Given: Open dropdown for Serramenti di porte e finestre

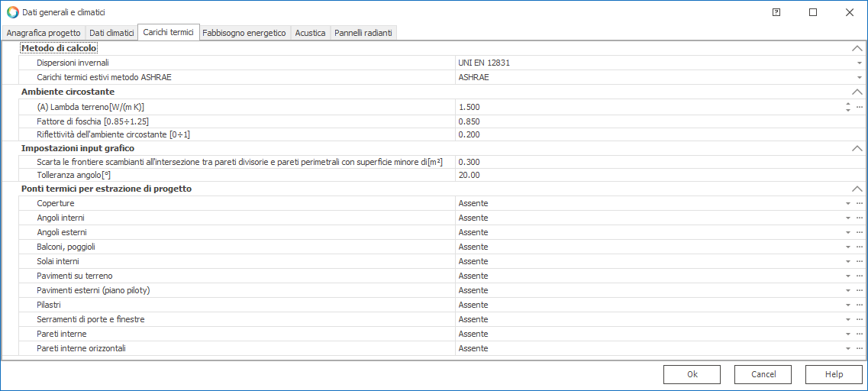Looking at the screenshot, I should pos(847,320).
